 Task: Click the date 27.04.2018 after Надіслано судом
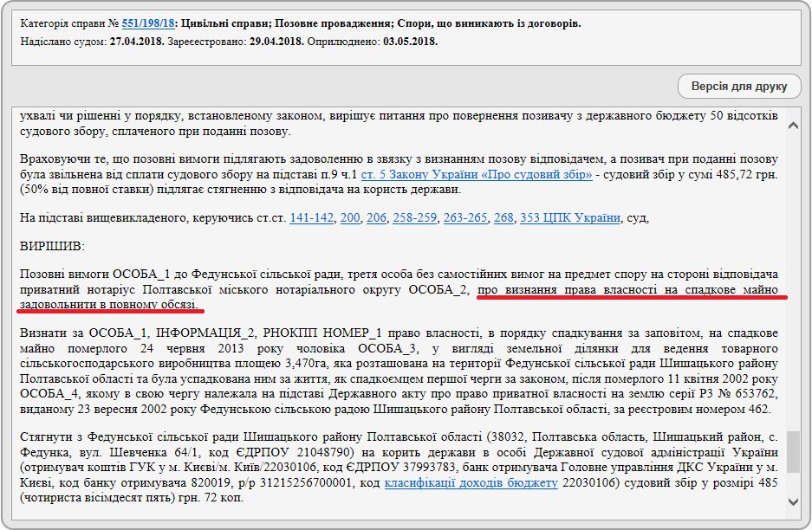click(137, 42)
